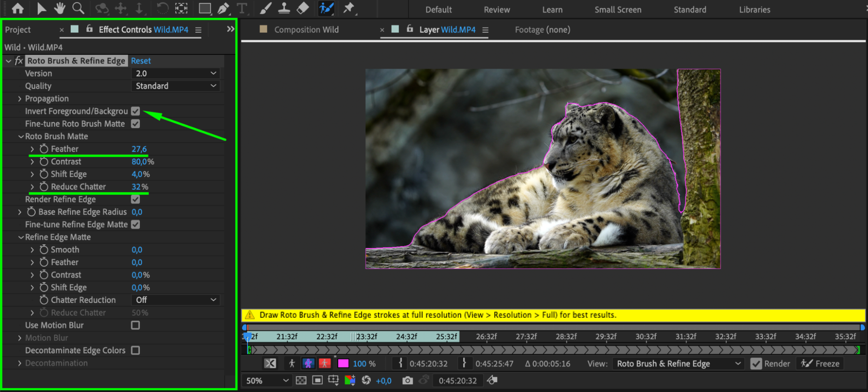The width and height of the screenshot is (868, 392).
Task: Click the Toggle Alpha Overlay red icon
Action: [324, 363]
